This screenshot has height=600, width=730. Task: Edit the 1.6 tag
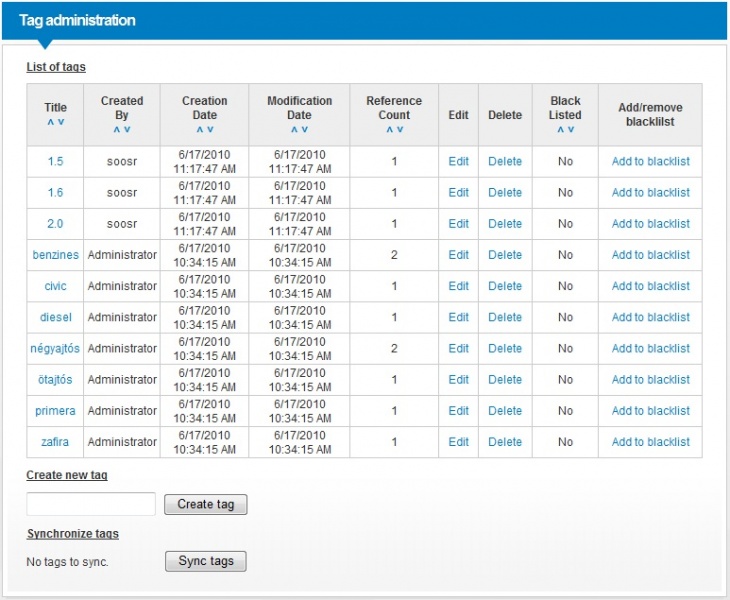[459, 193]
